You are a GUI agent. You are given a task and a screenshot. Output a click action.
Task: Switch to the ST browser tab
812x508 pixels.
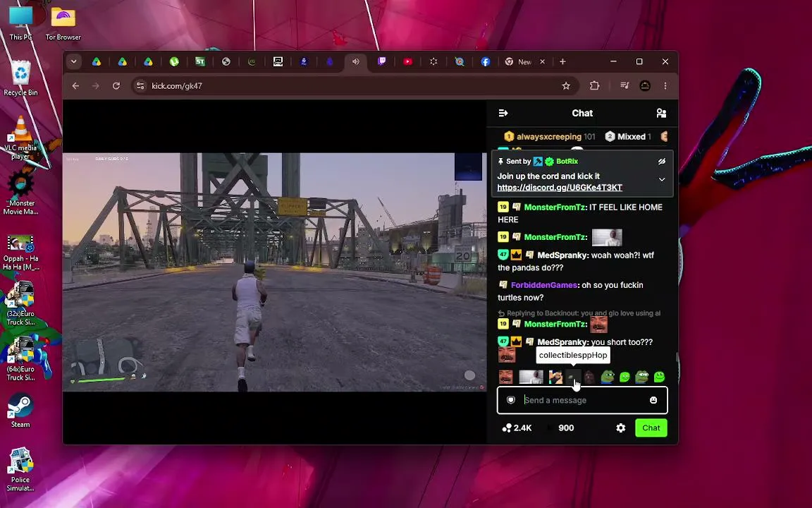pyautogui.click(x=200, y=61)
